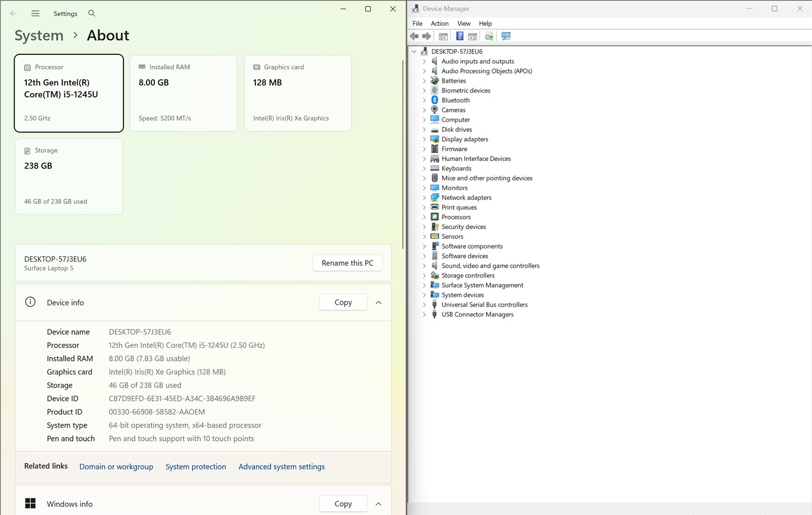Click the action pane toolbar icon
The height and width of the screenshot is (515, 812).
click(473, 36)
